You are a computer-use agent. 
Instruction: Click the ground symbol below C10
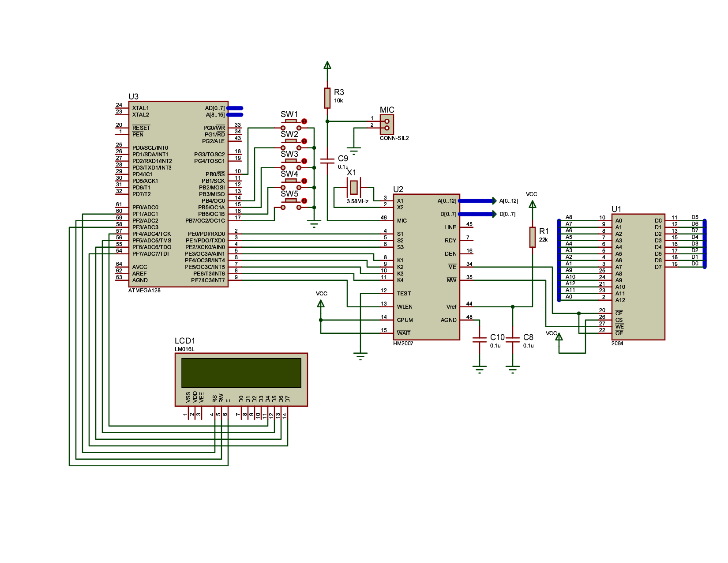(x=479, y=369)
